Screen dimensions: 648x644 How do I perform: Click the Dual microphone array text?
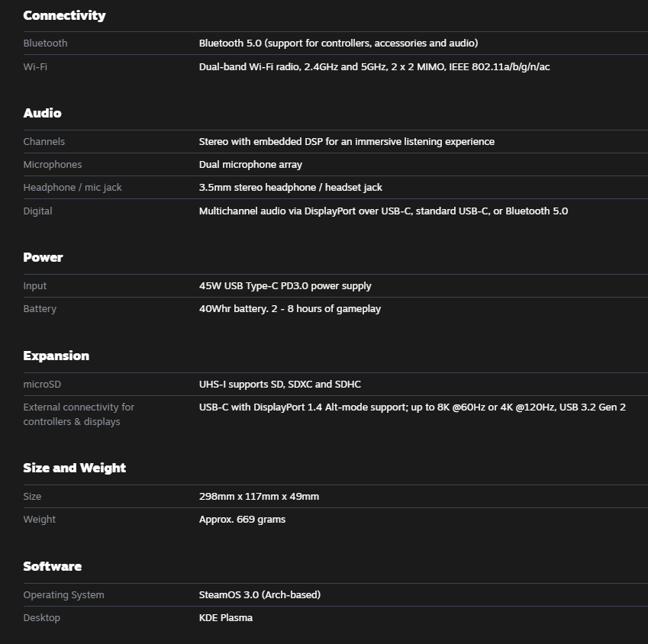click(250, 165)
